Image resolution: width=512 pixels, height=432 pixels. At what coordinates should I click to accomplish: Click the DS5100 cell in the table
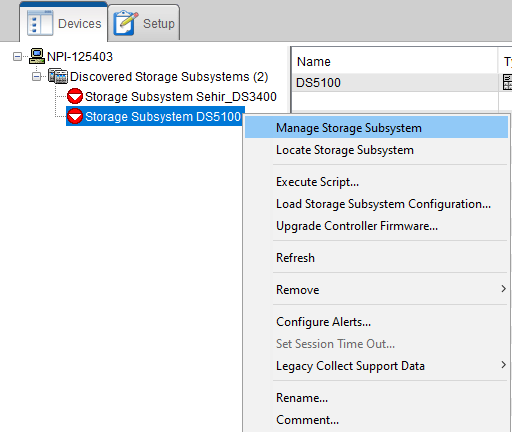395,82
